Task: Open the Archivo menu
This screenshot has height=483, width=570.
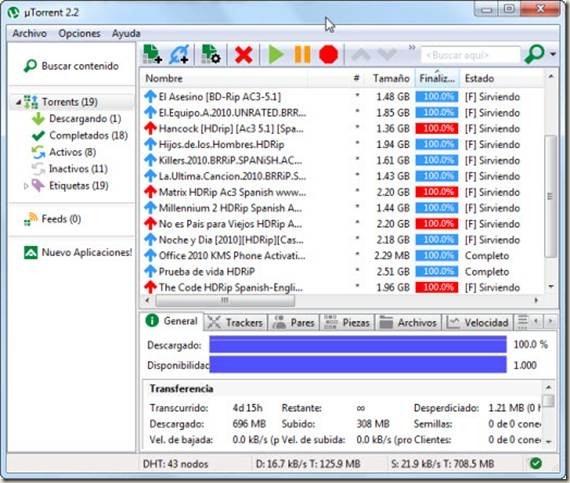Action: click(29, 33)
